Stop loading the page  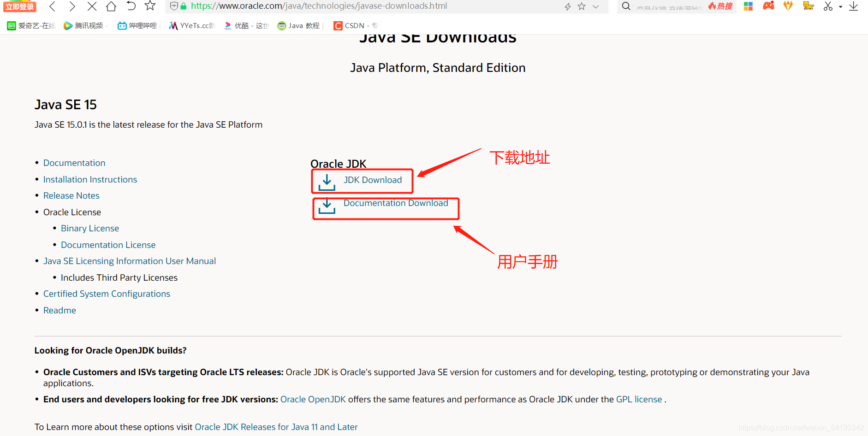(x=92, y=6)
